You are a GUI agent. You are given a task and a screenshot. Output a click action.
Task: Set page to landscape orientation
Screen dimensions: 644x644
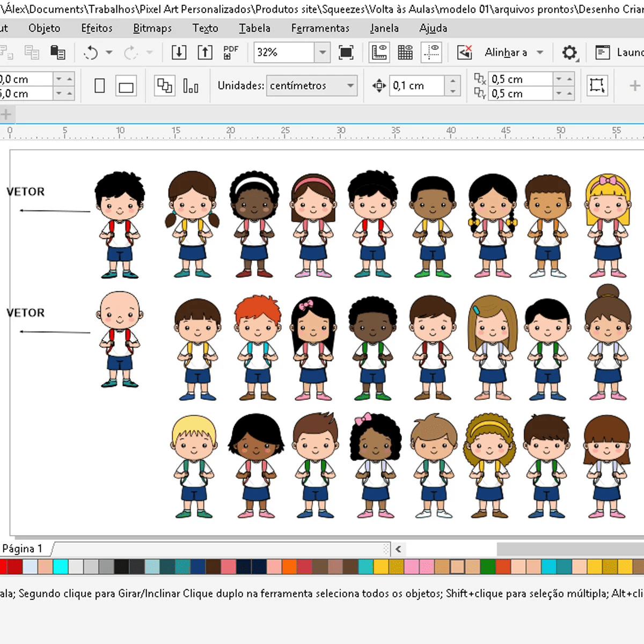pos(126,86)
